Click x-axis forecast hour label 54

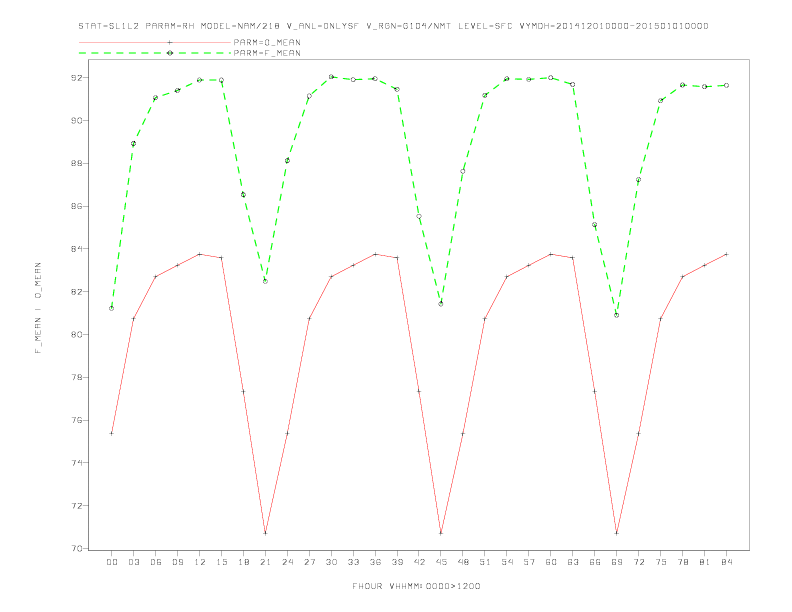[x=507, y=562]
